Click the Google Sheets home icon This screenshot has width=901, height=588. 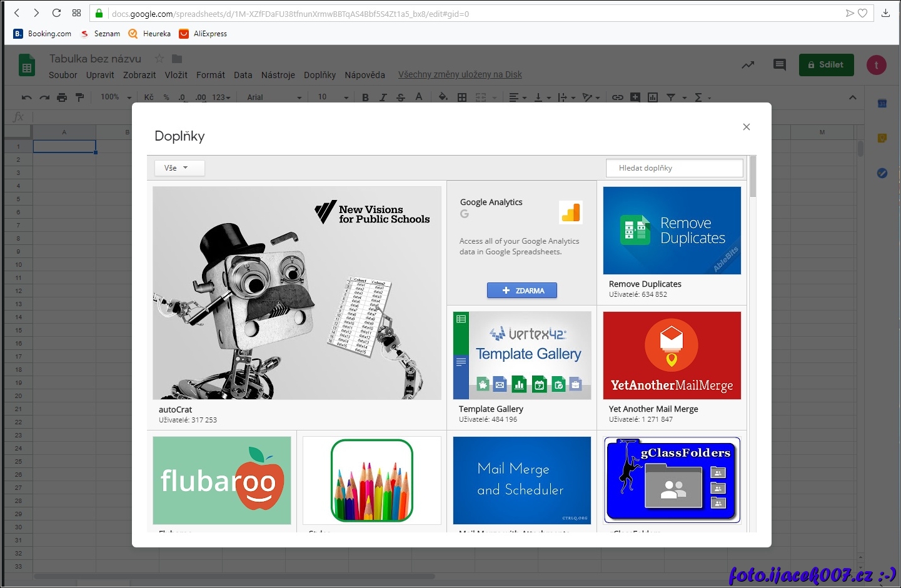point(26,66)
